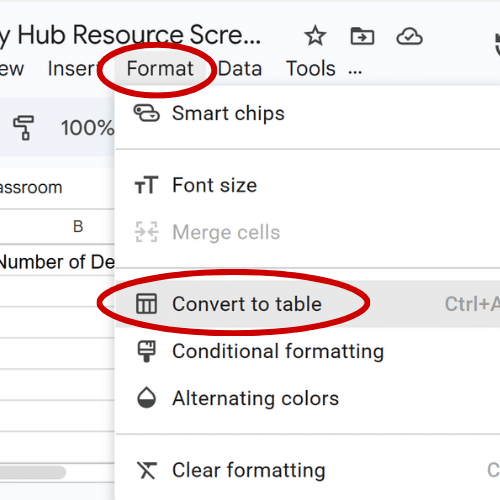
Task: Star the document with the star icon
Action: [x=315, y=36]
